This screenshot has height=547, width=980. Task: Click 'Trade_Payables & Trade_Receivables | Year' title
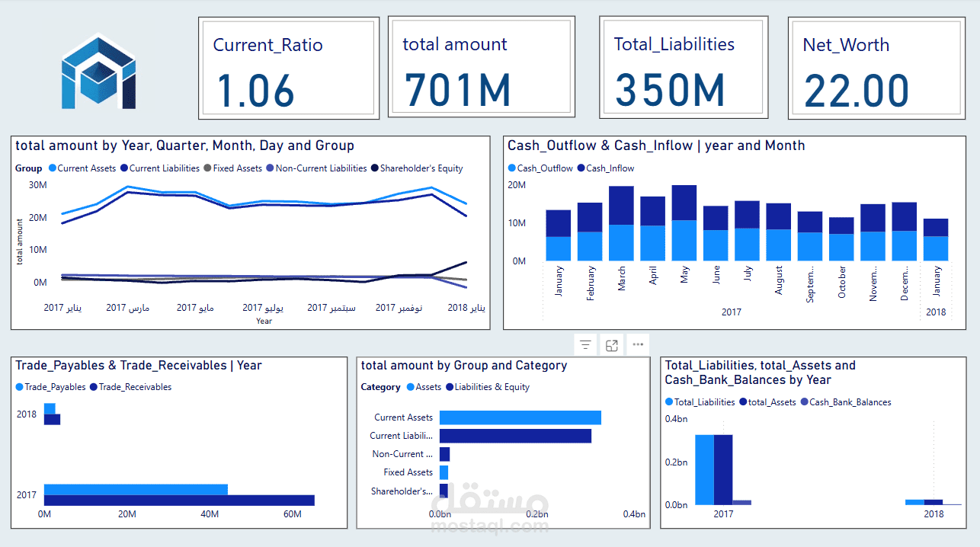[139, 366]
